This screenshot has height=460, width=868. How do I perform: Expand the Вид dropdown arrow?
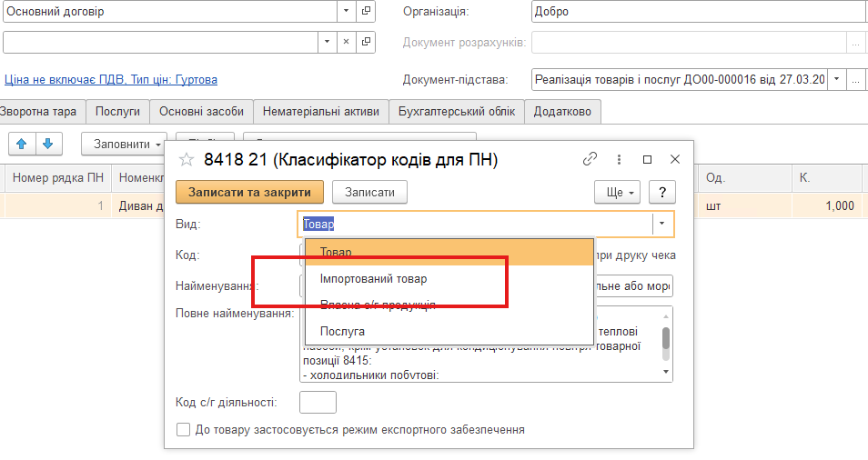662,224
